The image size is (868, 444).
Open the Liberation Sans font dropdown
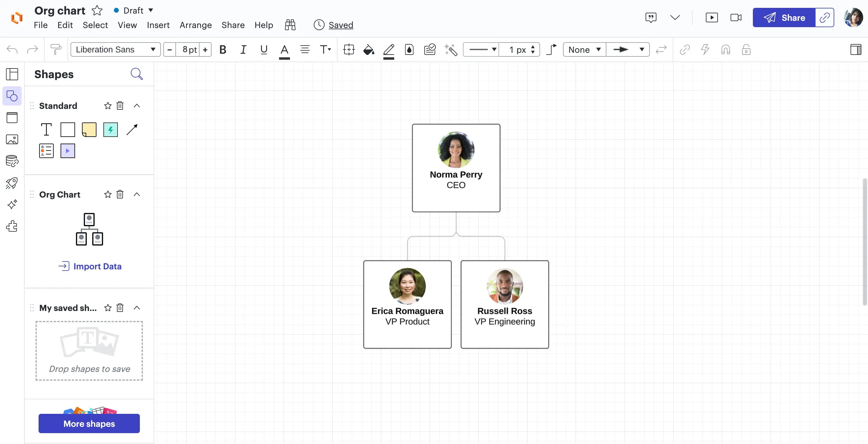pyautogui.click(x=115, y=49)
